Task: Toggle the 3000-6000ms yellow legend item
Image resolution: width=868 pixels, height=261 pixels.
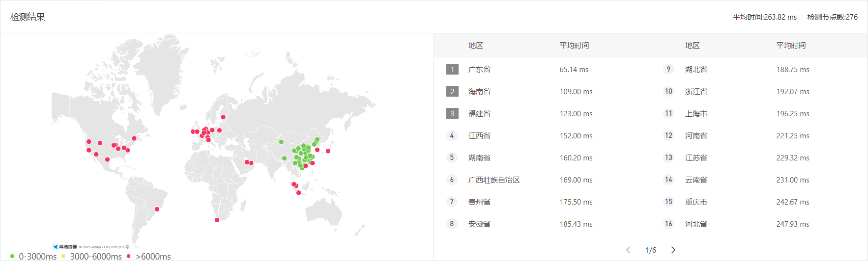Action: pyautogui.click(x=92, y=257)
